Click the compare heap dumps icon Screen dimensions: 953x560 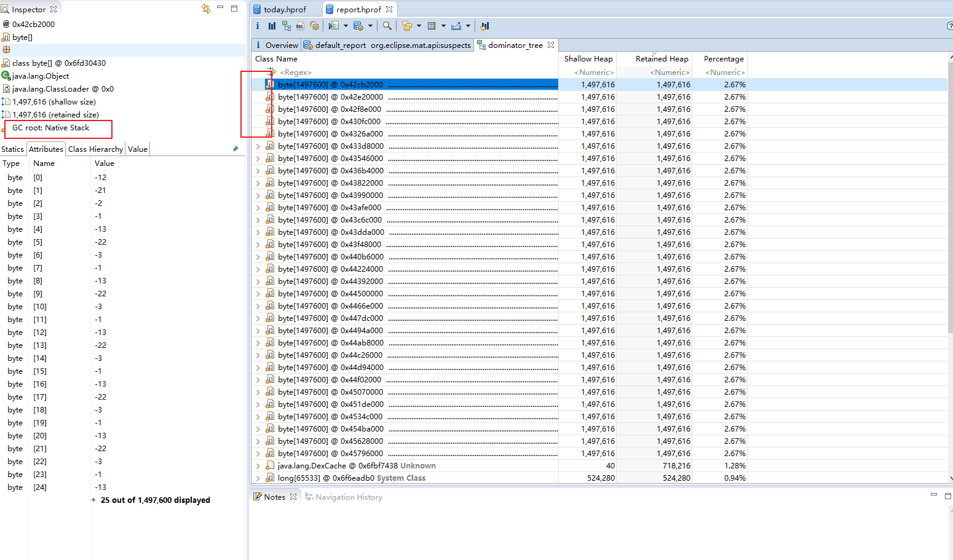pos(484,26)
